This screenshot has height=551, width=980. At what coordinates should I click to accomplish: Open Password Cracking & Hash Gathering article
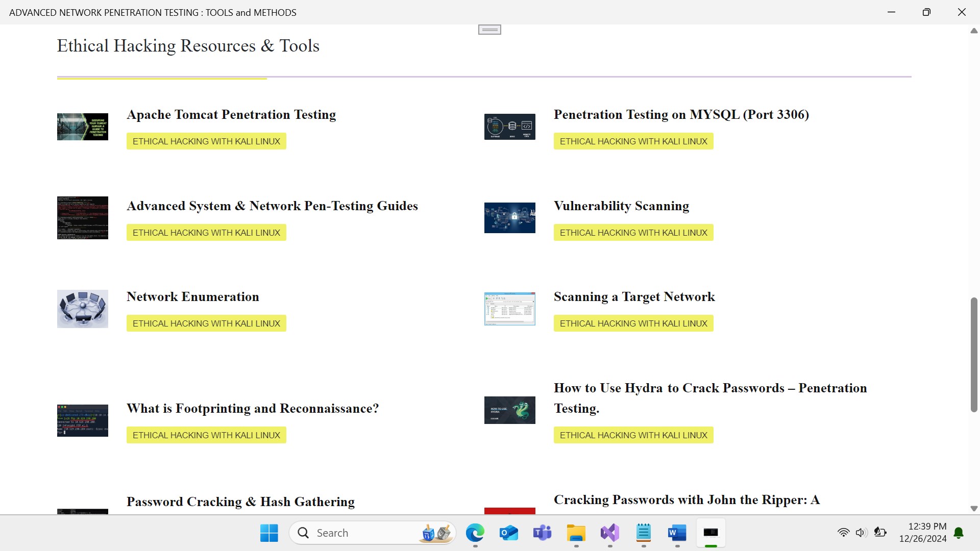pos(240,502)
